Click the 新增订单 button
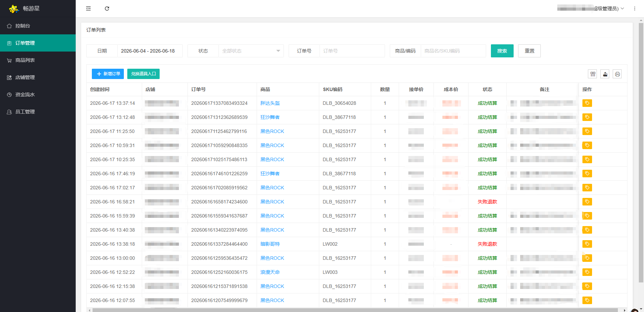 [108, 74]
